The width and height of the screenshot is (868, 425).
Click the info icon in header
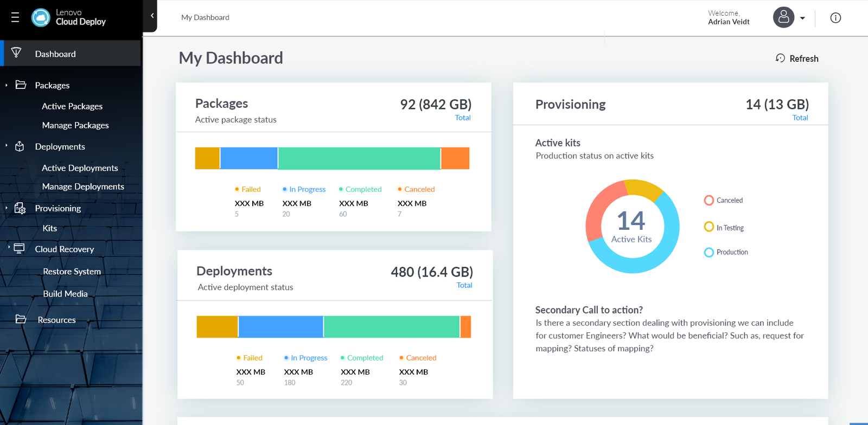(835, 18)
